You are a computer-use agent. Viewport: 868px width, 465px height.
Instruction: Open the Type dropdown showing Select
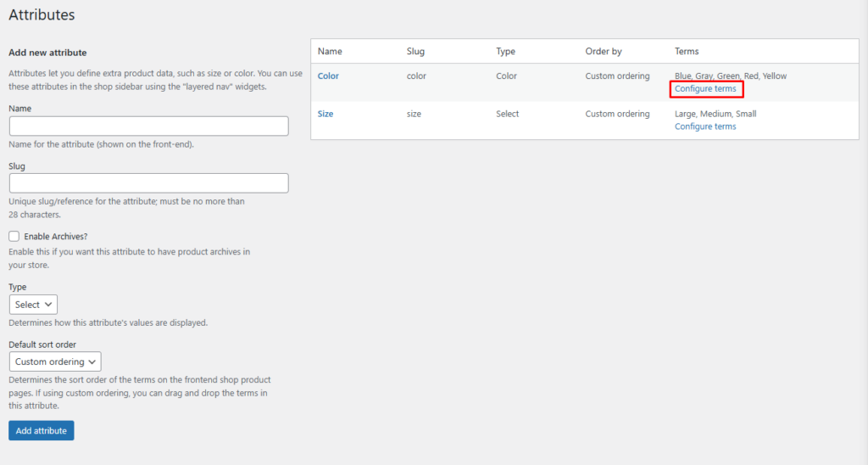click(x=33, y=305)
